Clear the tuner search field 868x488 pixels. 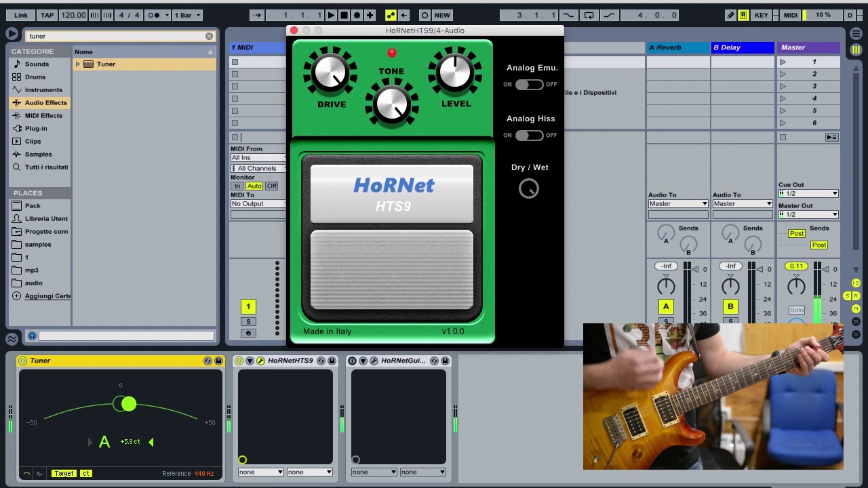click(209, 36)
